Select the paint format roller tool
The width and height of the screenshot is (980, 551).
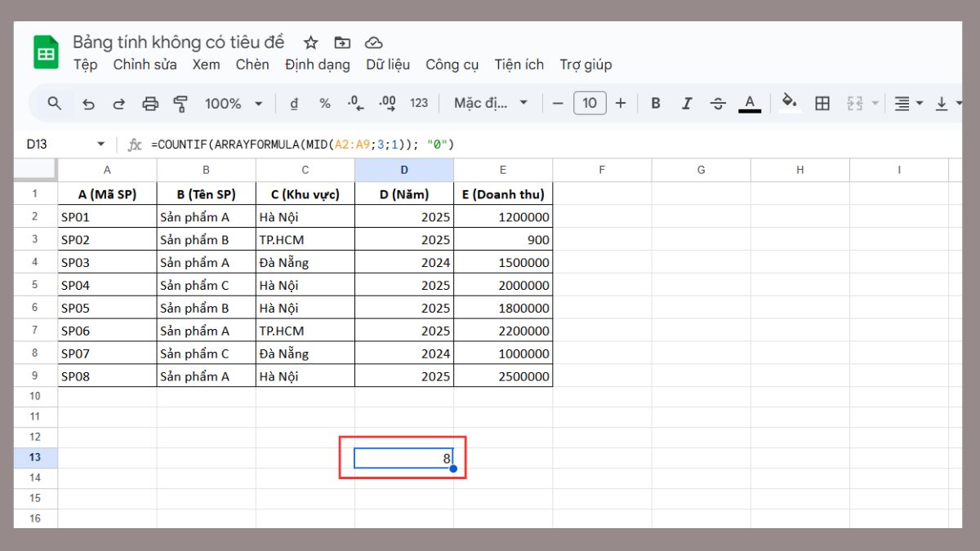pyautogui.click(x=180, y=104)
